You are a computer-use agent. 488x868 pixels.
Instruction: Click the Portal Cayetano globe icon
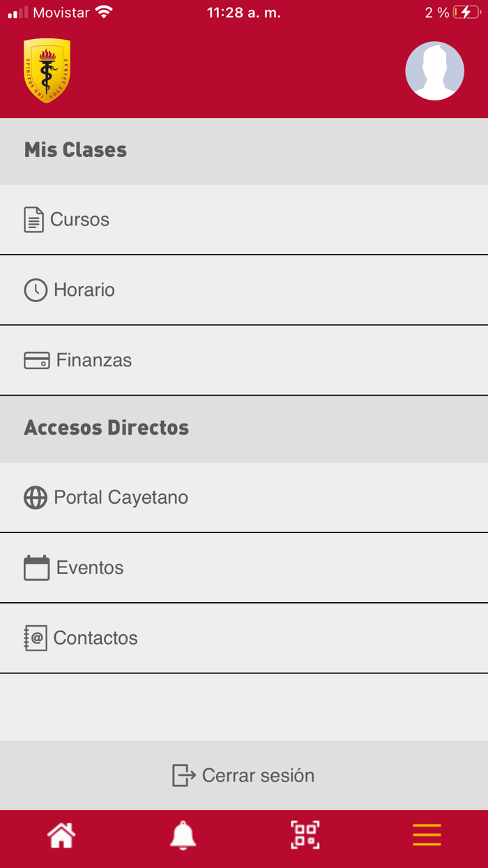click(36, 497)
